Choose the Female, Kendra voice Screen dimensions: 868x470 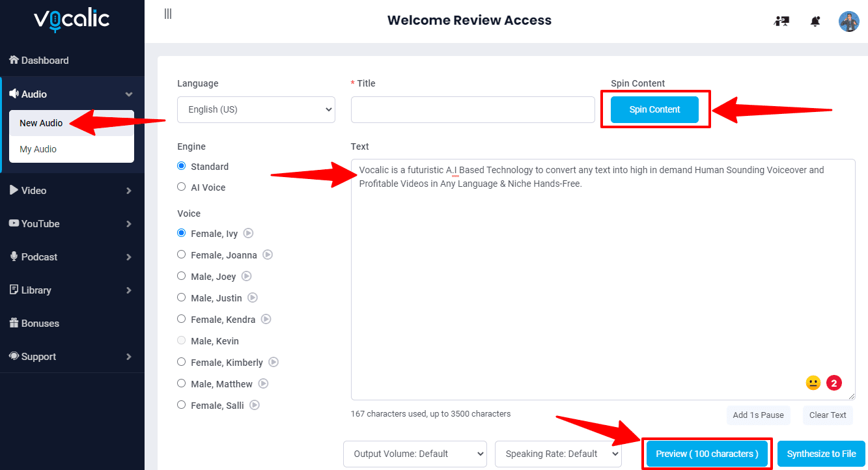pyautogui.click(x=182, y=319)
